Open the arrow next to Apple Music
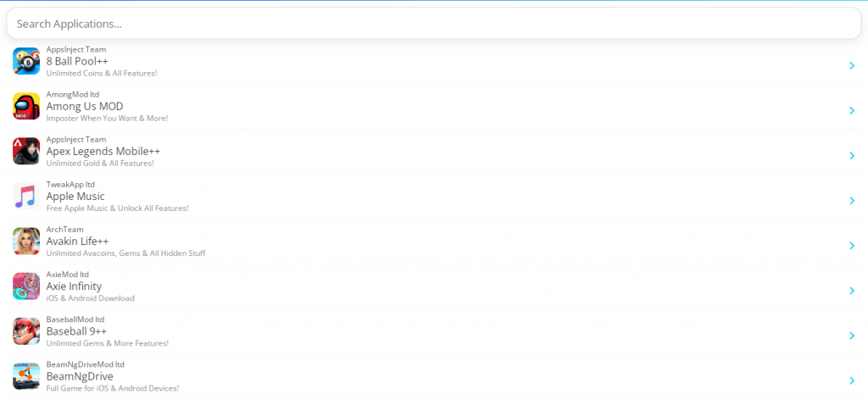The width and height of the screenshot is (868, 400). pos(852,201)
